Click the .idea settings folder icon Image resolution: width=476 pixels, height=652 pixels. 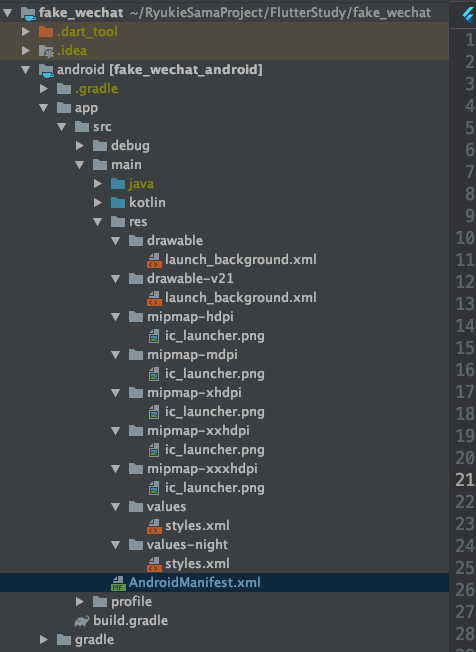(46, 51)
